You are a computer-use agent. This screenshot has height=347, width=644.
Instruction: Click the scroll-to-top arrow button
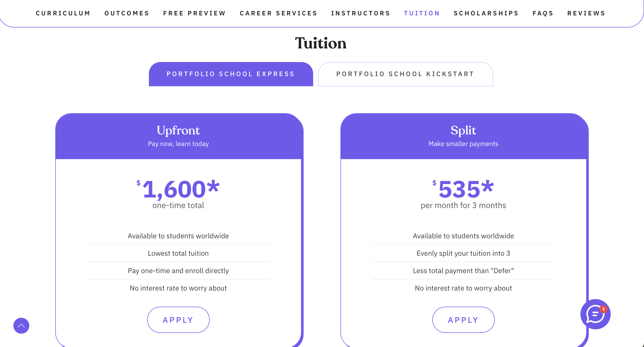pos(21,326)
